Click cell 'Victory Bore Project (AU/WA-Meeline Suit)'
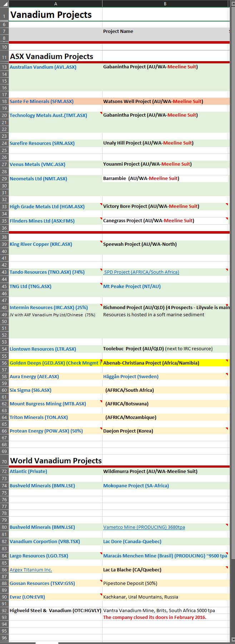235x644 pixels. (165, 206)
